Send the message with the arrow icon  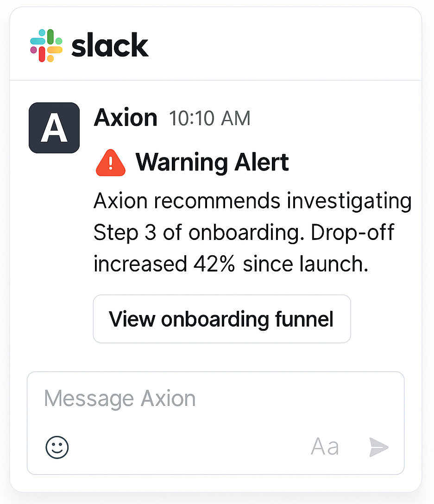click(379, 447)
